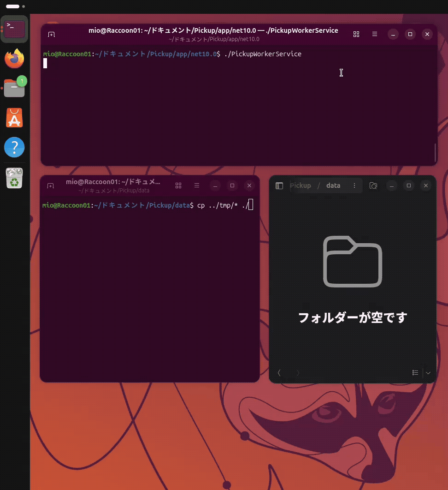This screenshot has height=490, width=448.
Task: Select the data folder in the path bar
Action: pyautogui.click(x=333, y=185)
